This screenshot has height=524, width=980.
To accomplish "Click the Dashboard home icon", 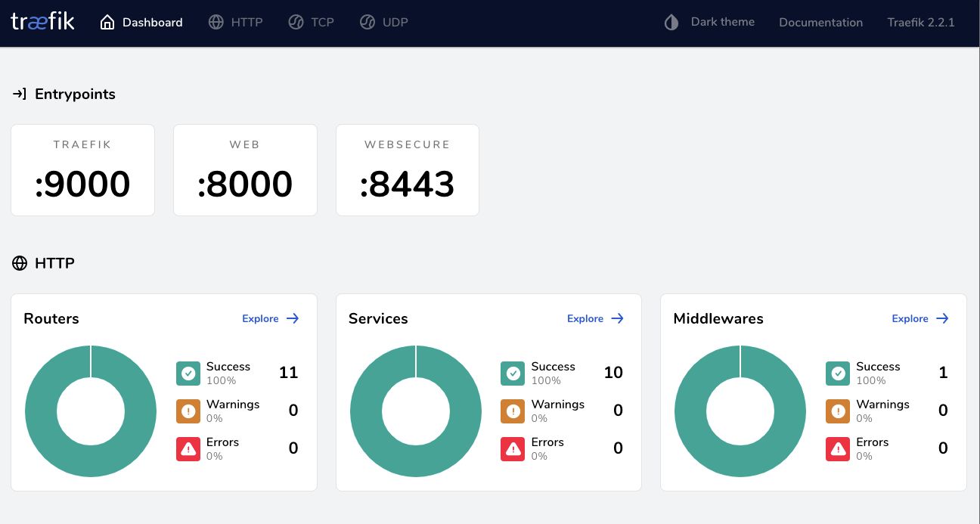I will click(x=107, y=23).
